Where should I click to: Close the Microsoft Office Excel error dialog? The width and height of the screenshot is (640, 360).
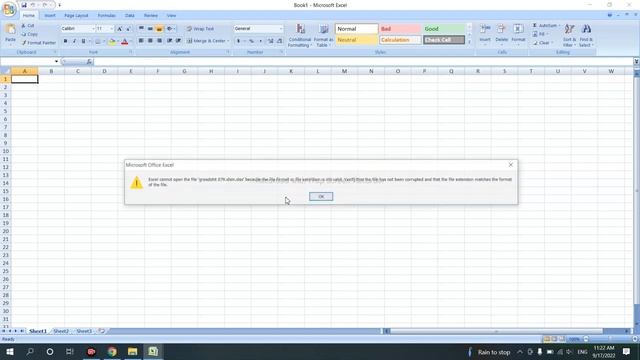pos(511,164)
